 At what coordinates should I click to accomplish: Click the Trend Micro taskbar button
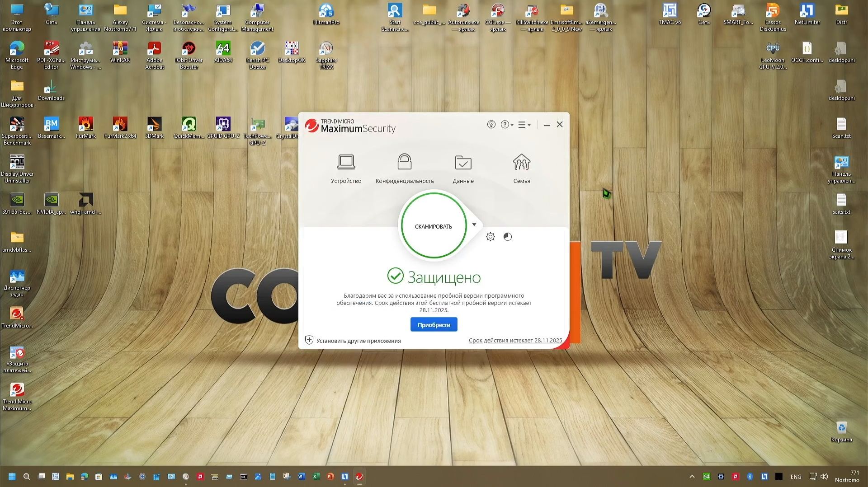tap(359, 477)
